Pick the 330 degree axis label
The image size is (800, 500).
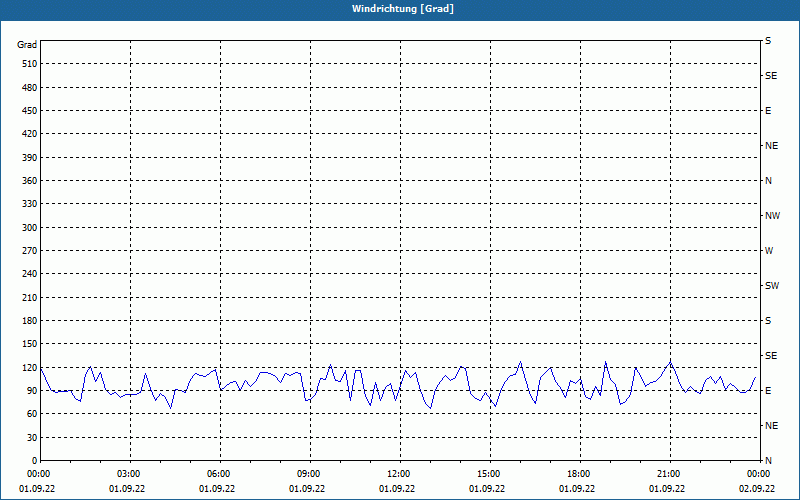coord(30,204)
